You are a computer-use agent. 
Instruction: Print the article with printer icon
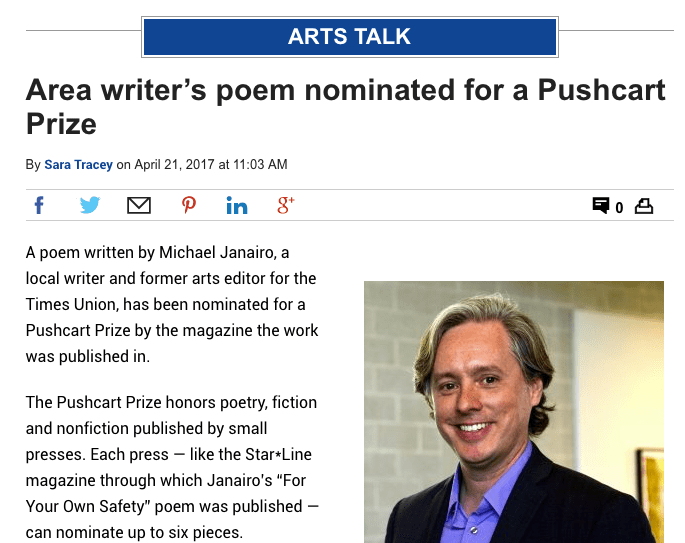coord(644,206)
